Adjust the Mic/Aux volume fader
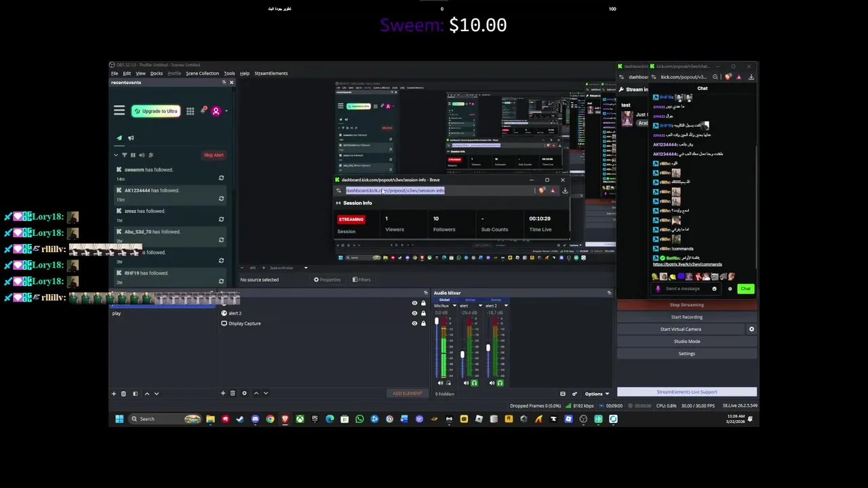This screenshot has height=488, width=868. point(437,321)
